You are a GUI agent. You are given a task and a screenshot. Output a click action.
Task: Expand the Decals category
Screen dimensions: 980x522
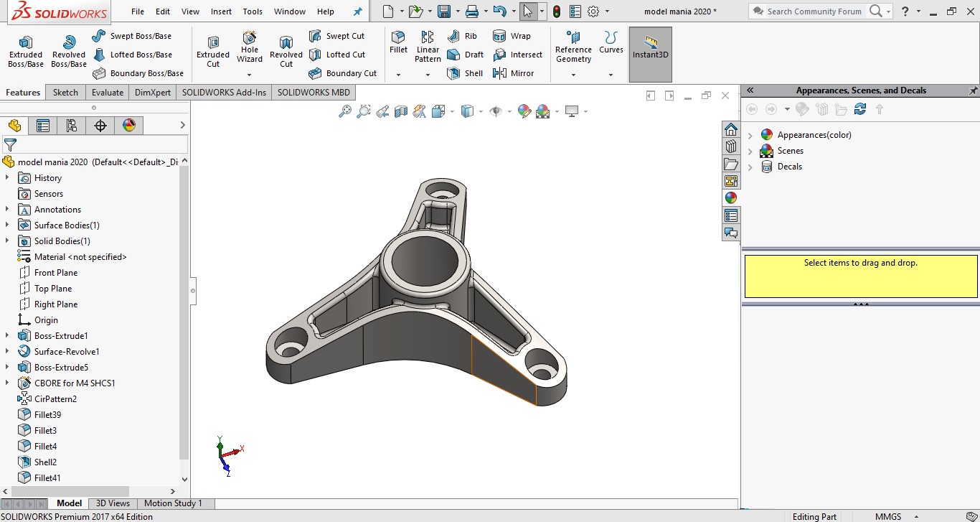[x=750, y=167]
